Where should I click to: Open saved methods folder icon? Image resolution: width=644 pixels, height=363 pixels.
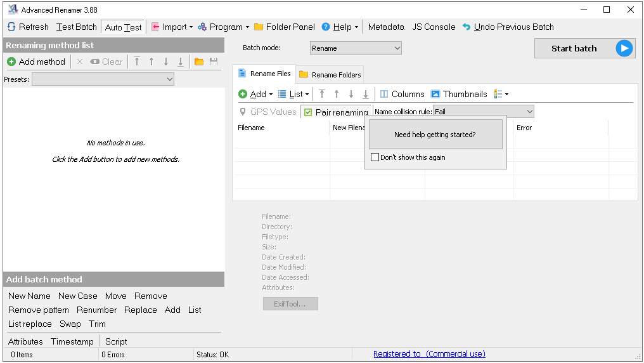[199, 62]
